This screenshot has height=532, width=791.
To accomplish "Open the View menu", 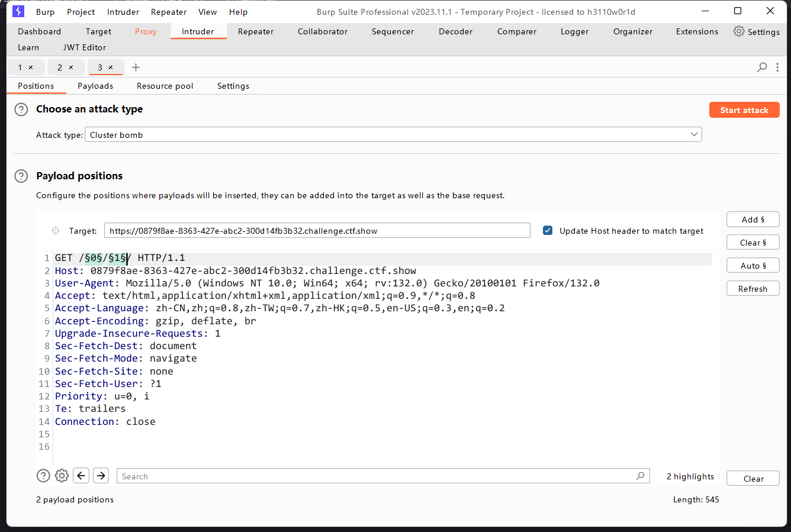I will (x=207, y=12).
